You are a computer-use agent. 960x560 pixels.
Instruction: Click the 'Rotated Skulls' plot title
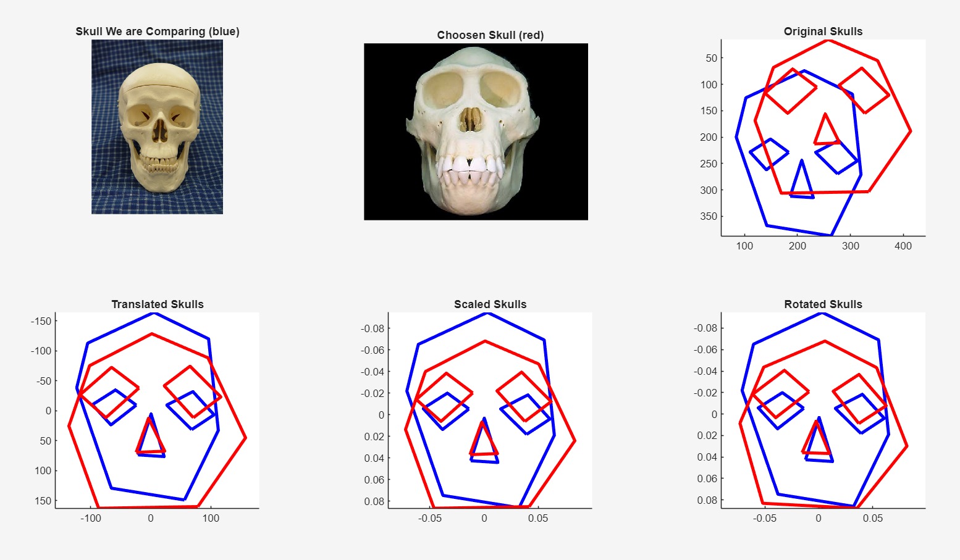[x=823, y=304]
